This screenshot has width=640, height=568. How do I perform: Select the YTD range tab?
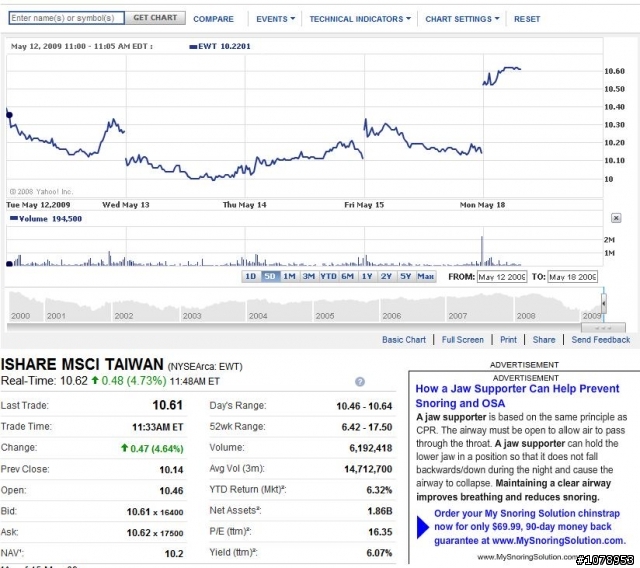(329, 276)
